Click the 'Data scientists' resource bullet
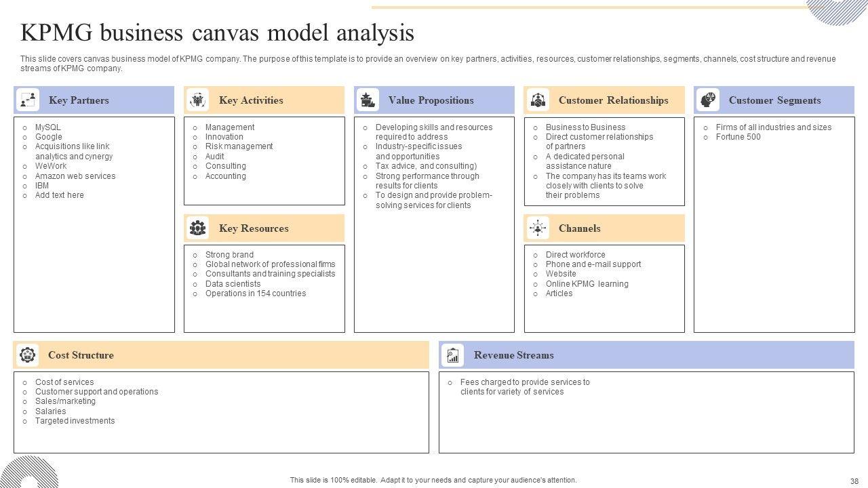868x488 pixels. [x=233, y=284]
